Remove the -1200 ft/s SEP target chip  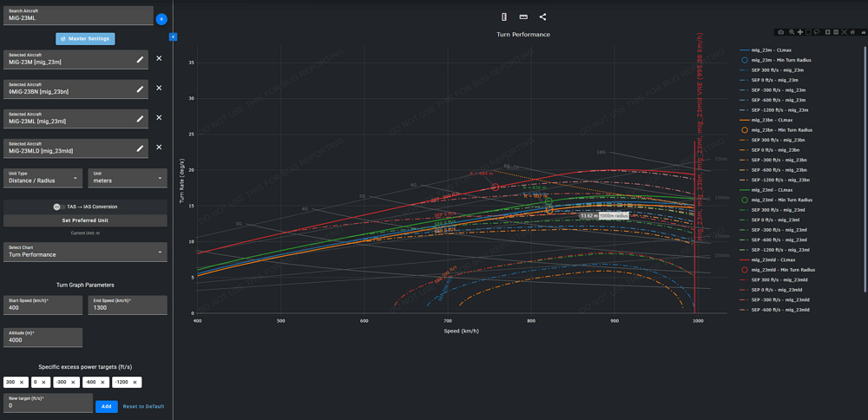[x=135, y=383]
